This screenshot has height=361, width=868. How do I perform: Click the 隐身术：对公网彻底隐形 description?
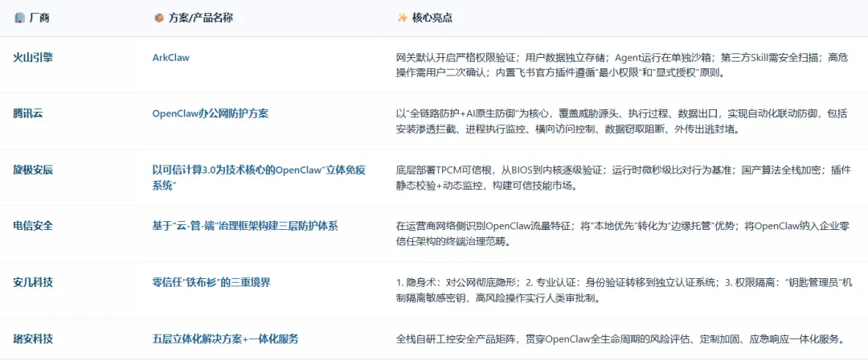pyautogui.click(x=624, y=290)
